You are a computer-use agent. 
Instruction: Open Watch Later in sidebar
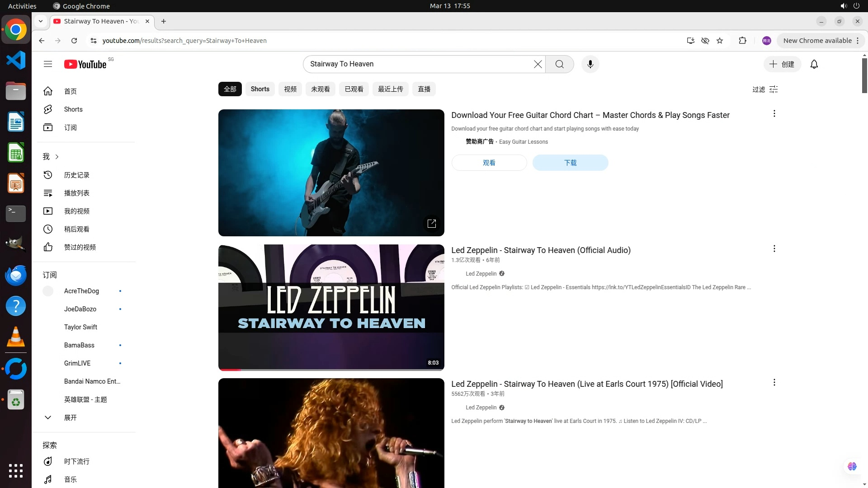pyautogui.click(x=76, y=229)
